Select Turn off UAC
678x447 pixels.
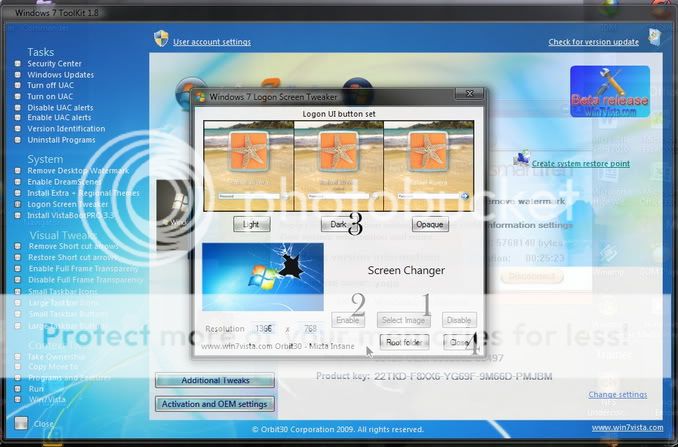point(51,85)
